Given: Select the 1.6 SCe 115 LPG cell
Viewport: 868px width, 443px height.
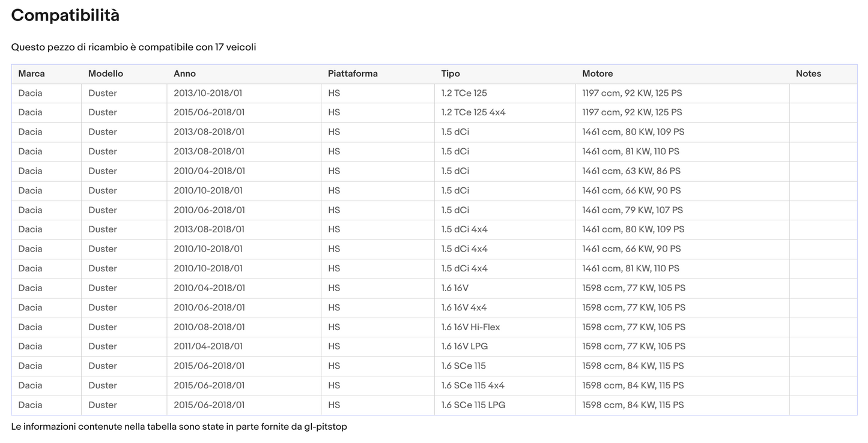Looking at the screenshot, I should (505, 405).
